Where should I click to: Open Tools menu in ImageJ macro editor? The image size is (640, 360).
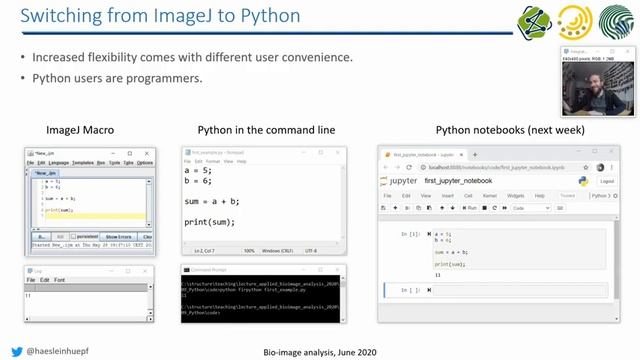click(x=115, y=163)
